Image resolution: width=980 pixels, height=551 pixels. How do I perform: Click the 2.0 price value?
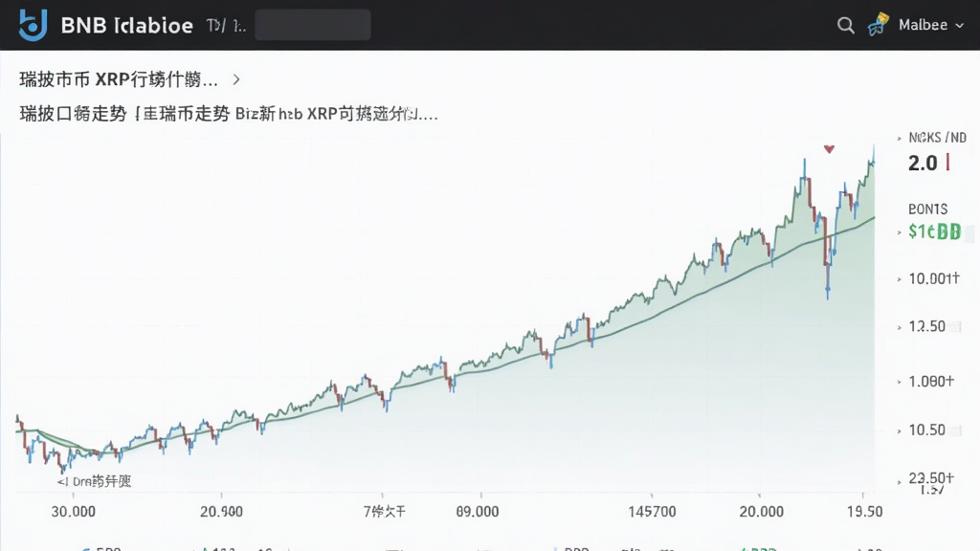point(923,163)
